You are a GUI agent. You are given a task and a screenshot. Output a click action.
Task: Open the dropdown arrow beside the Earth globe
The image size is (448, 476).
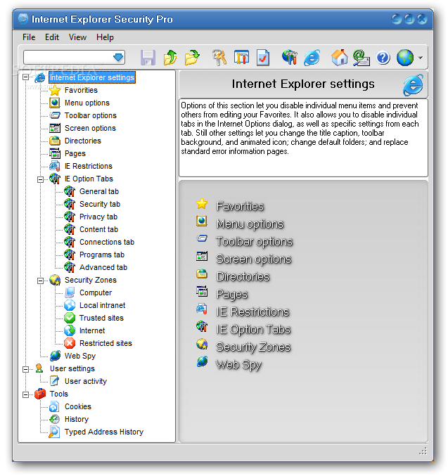(x=421, y=58)
